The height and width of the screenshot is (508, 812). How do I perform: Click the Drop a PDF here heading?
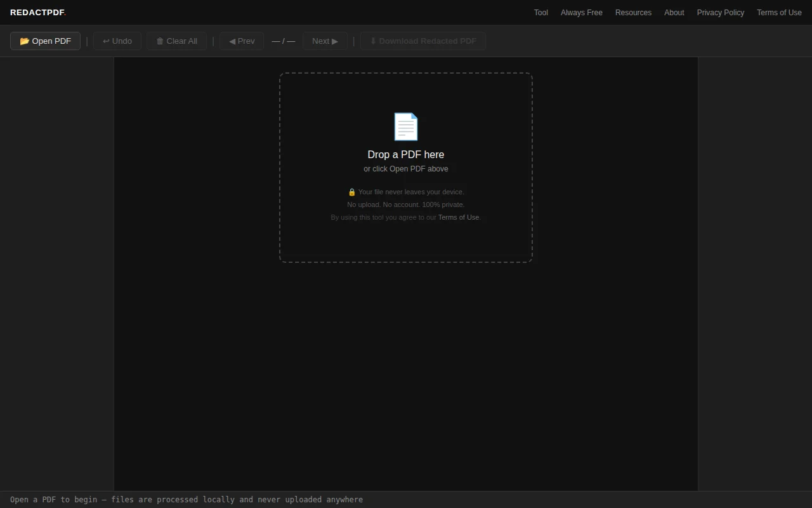coord(406,154)
